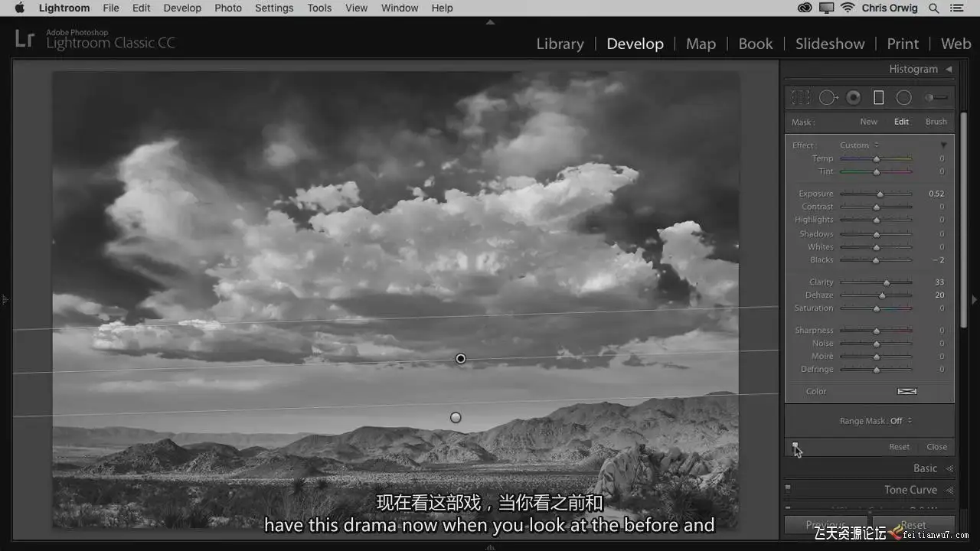Open the Photo menu
This screenshot has width=980, height=551.
tap(228, 8)
